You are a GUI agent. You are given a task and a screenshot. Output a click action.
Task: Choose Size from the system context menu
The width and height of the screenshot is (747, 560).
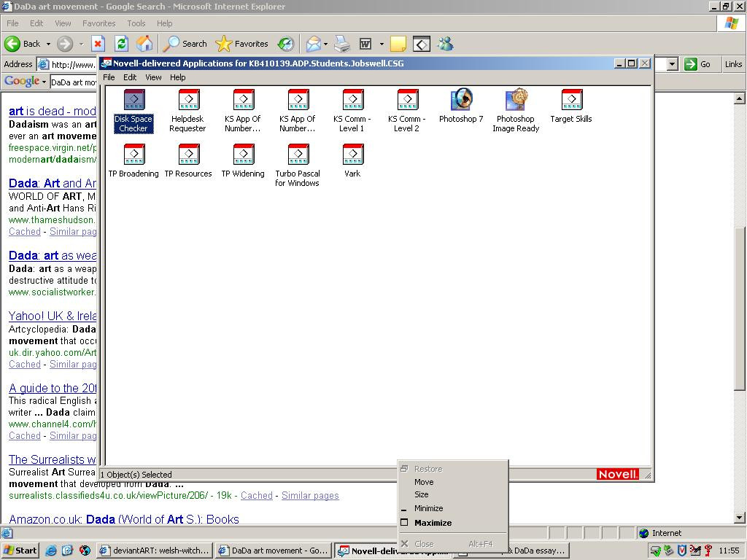click(453, 494)
